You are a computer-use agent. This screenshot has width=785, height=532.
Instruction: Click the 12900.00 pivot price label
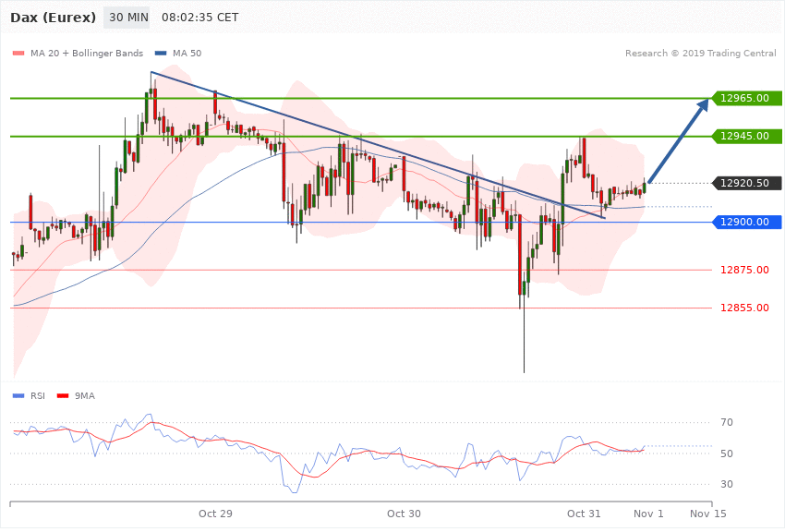(x=747, y=222)
